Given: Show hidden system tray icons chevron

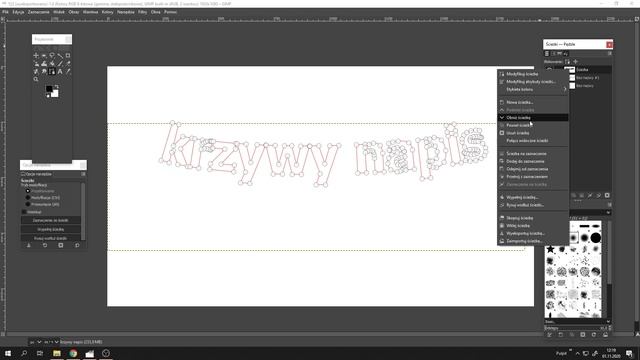Looking at the screenshot, I should coord(577,353).
